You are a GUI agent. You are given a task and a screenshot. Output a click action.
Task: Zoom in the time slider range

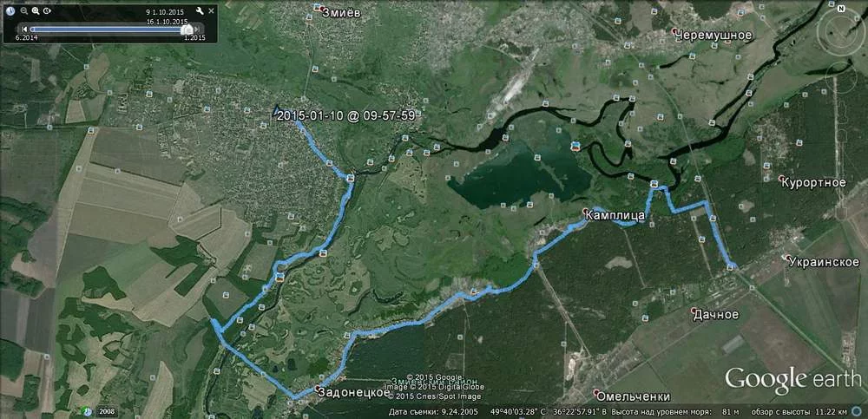click(x=36, y=10)
